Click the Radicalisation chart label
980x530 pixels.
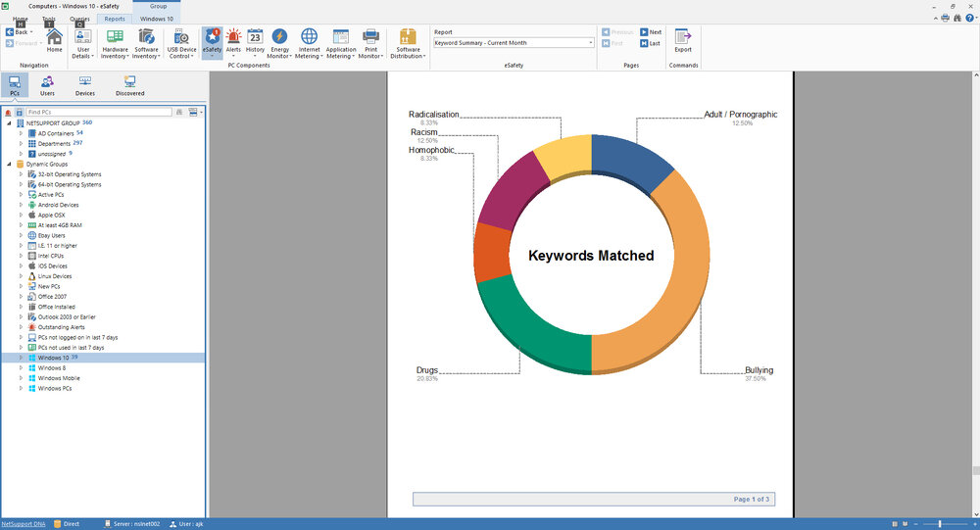tap(434, 115)
